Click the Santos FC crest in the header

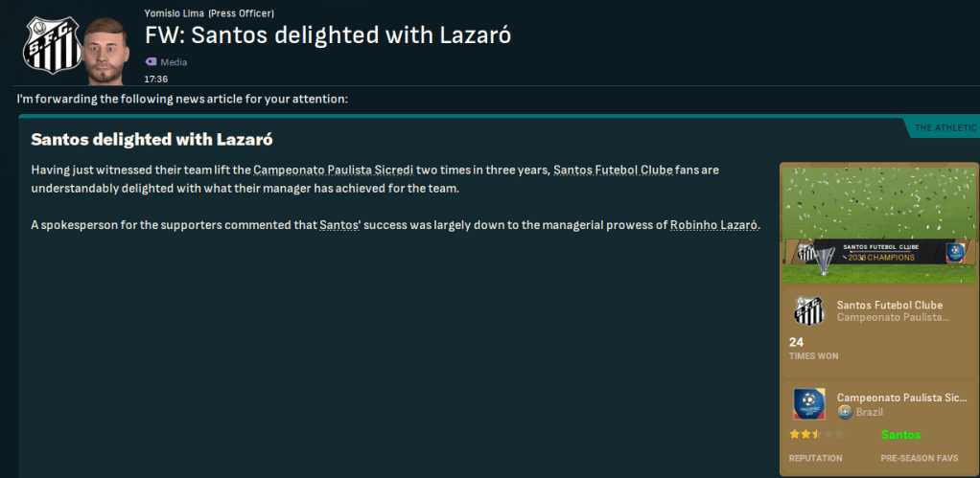[48, 45]
